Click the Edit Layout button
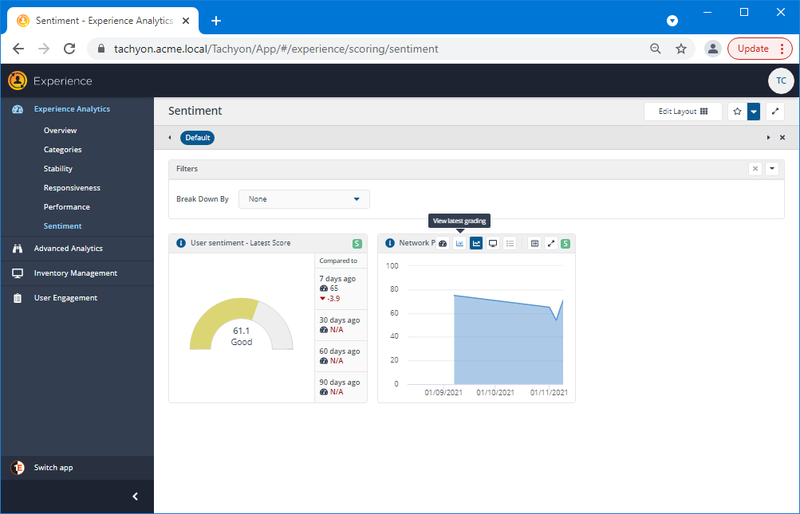 point(683,111)
